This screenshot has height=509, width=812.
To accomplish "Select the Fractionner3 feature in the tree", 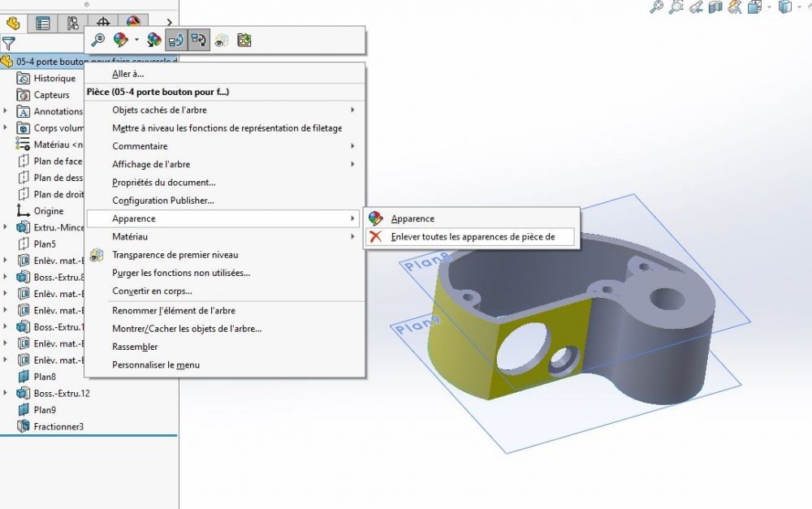I will click(x=58, y=426).
